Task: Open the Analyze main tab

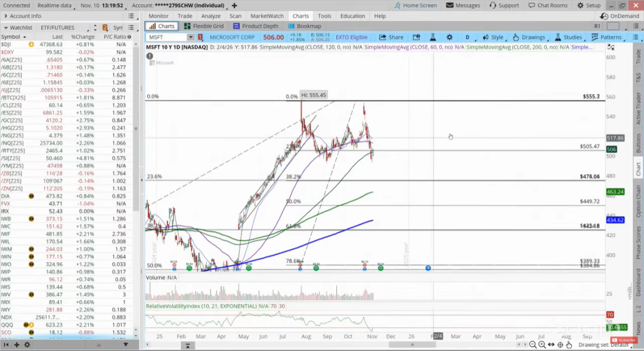Action: 210,16
